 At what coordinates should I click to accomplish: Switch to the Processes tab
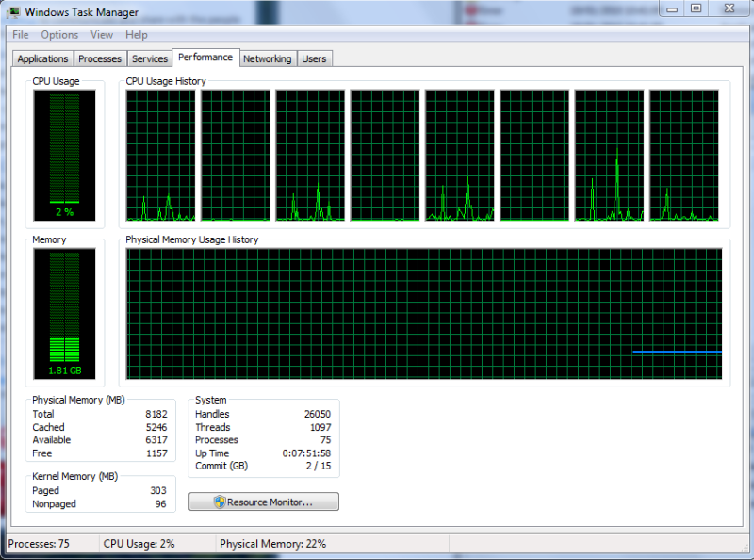pyautogui.click(x=100, y=58)
